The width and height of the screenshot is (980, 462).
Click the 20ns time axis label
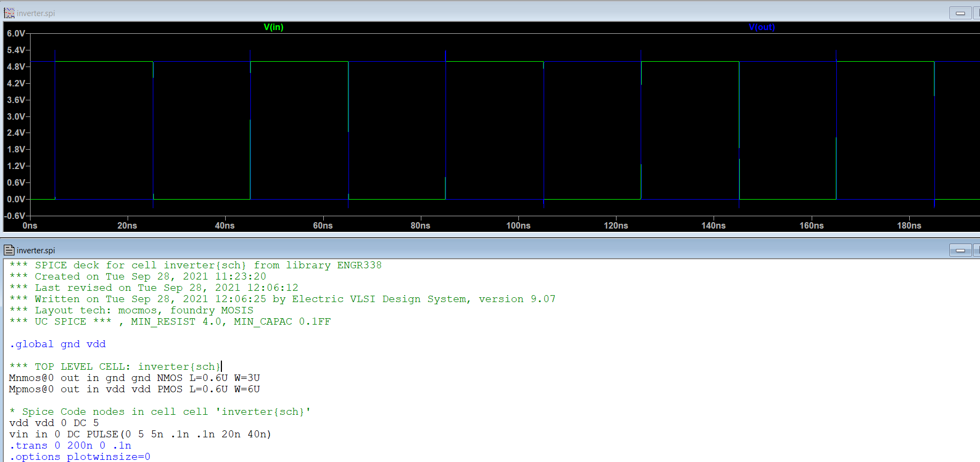pyautogui.click(x=127, y=225)
